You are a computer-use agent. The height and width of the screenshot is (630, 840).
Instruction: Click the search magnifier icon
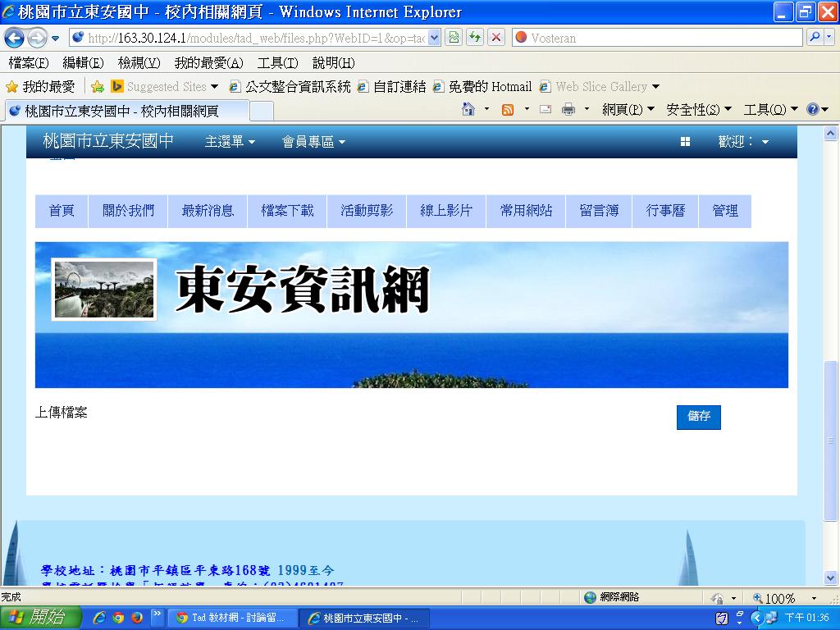tap(815, 38)
